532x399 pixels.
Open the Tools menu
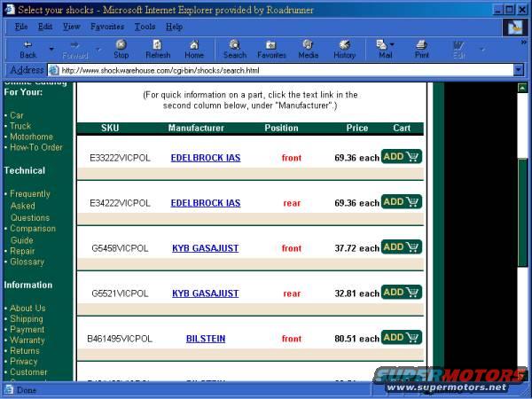pos(145,27)
